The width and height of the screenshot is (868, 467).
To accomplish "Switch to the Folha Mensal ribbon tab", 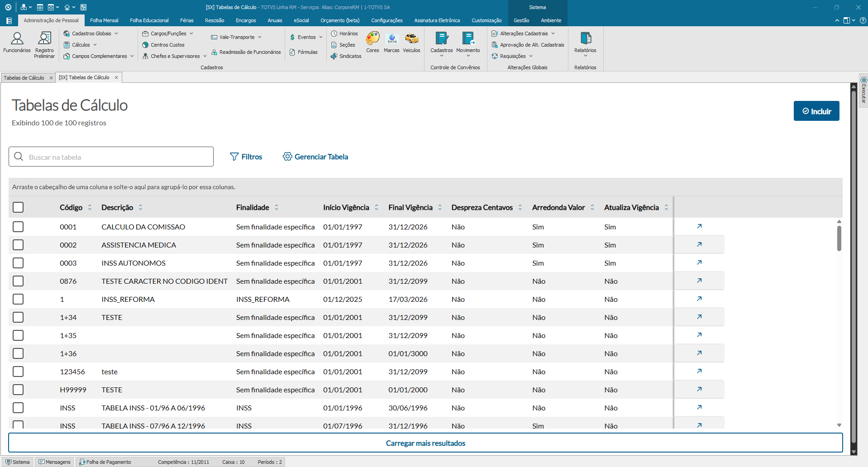I will click(x=104, y=20).
